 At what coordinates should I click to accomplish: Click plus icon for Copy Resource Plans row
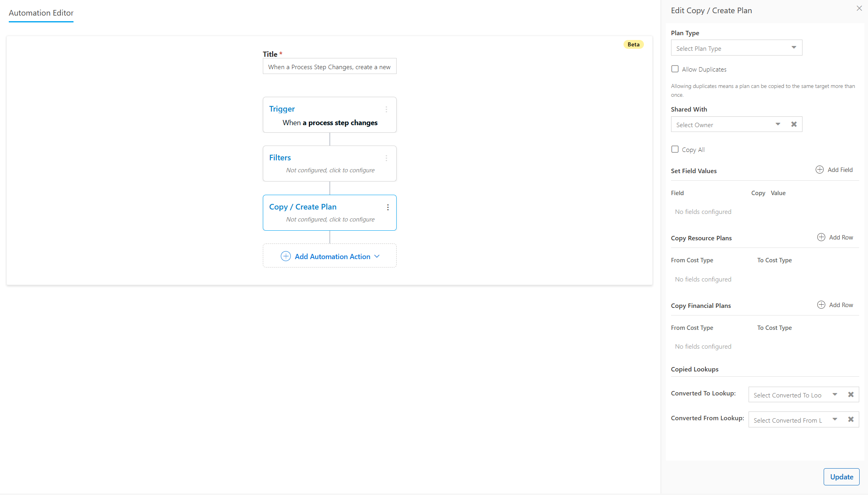pyautogui.click(x=821, y=237)
